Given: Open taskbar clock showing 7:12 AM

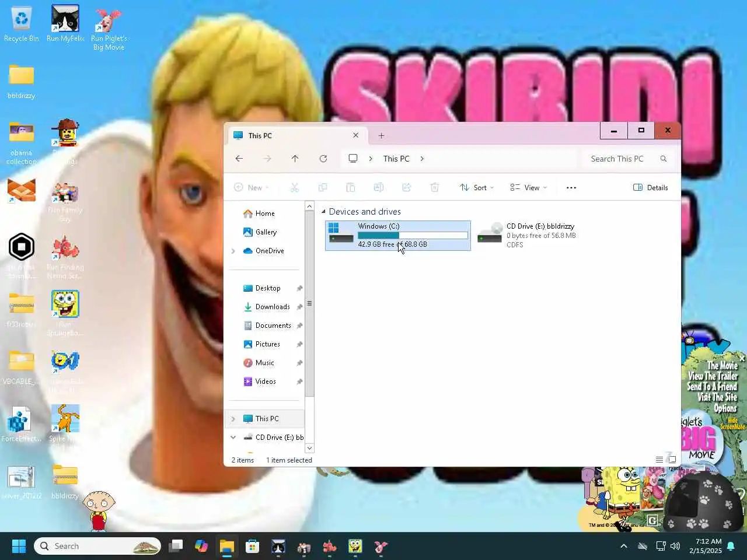Looking at the screenshot, I should (706, 546).
